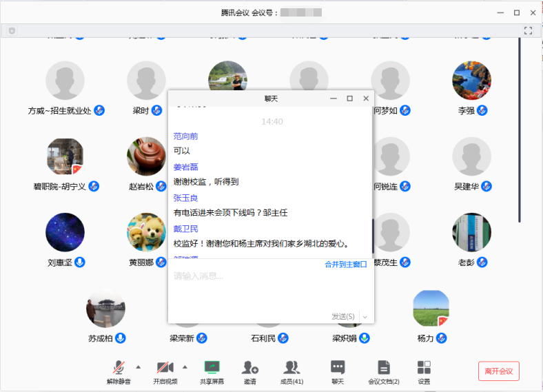Click the muted mic icon next to 何锐连
Screen dimensions: 543x392
click(x=405, y=186)
